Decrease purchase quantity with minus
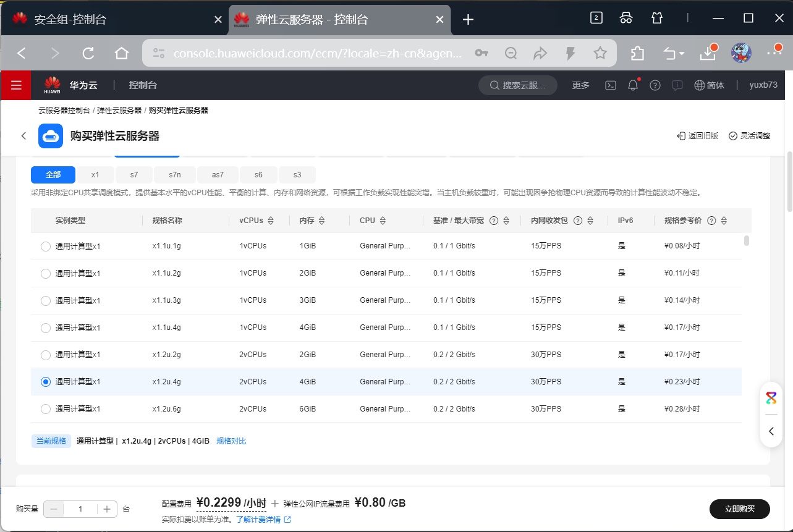Screen dimensions: 793x532 coord(53,509)
